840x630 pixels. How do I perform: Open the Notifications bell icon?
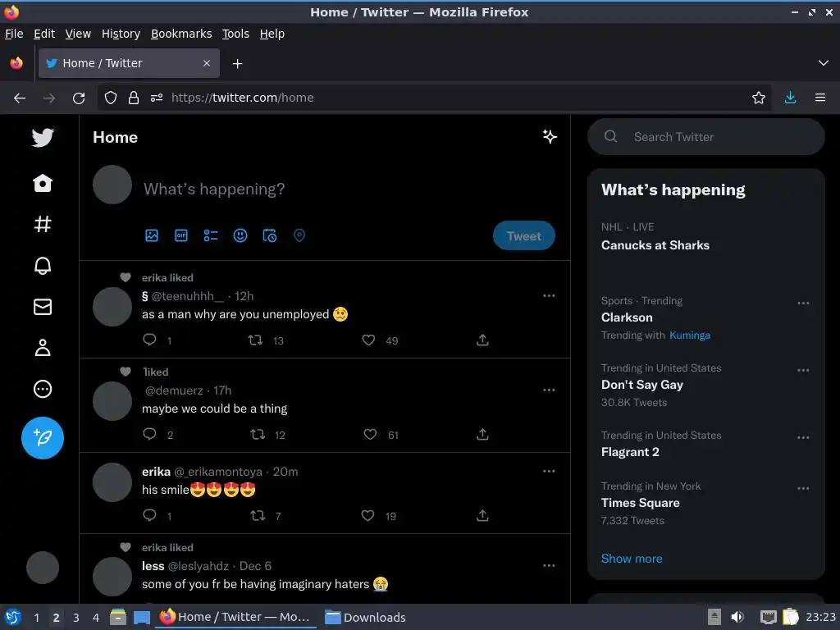43,266
